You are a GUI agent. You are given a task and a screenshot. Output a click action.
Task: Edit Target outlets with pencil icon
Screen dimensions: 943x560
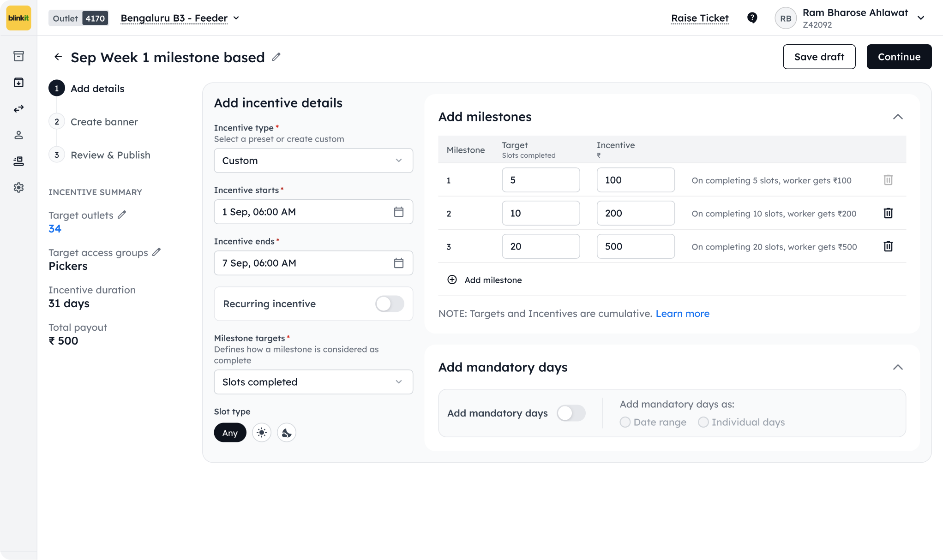pyautogui.click(x=122, y=214)
